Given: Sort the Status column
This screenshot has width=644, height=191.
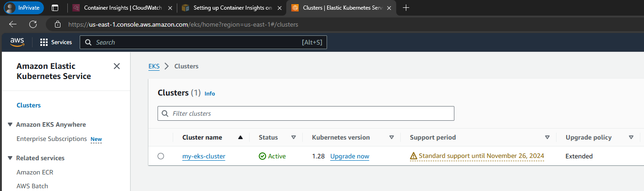Looking at the screenshot, I should (x=294, y=137).
